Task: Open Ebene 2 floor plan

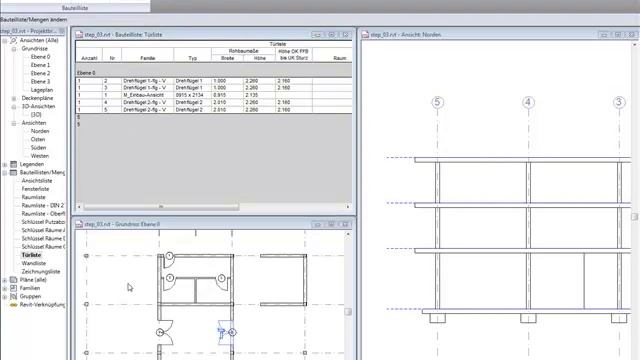Action: 40,73
